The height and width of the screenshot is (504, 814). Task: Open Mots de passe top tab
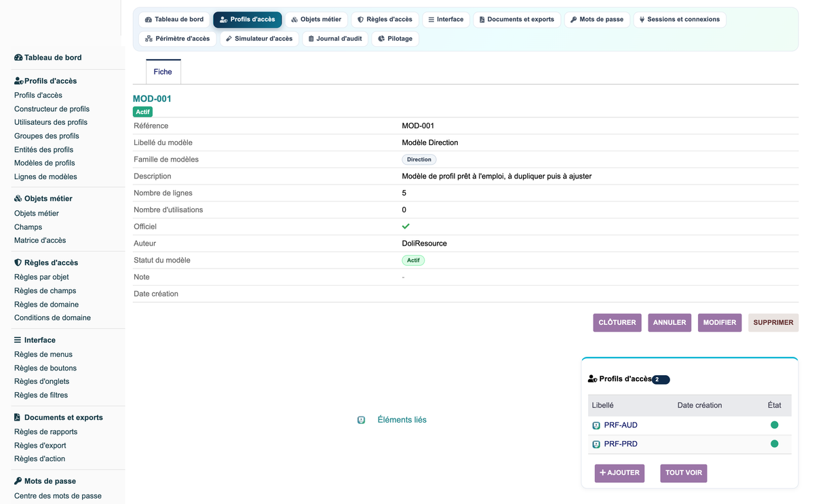pos(597,20)
